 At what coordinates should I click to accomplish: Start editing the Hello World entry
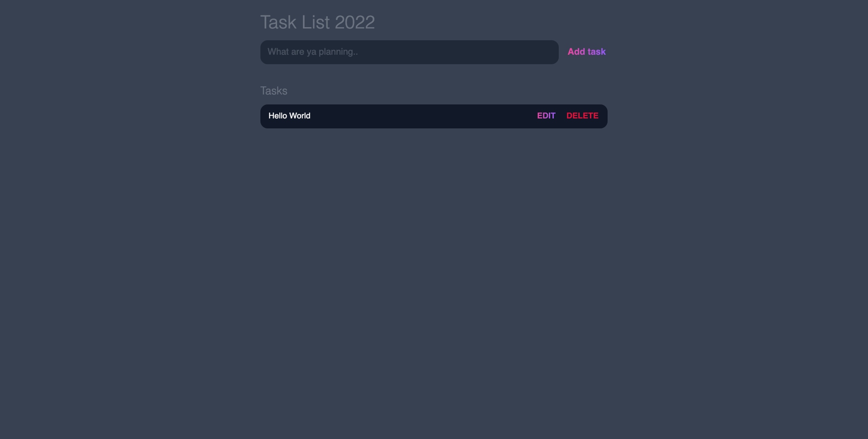click(x=546, y=116)
